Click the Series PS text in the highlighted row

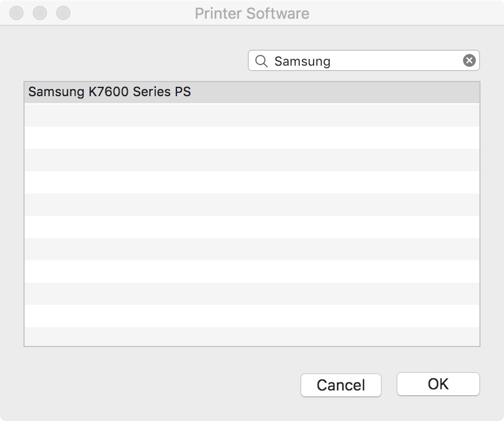[162, 91]
